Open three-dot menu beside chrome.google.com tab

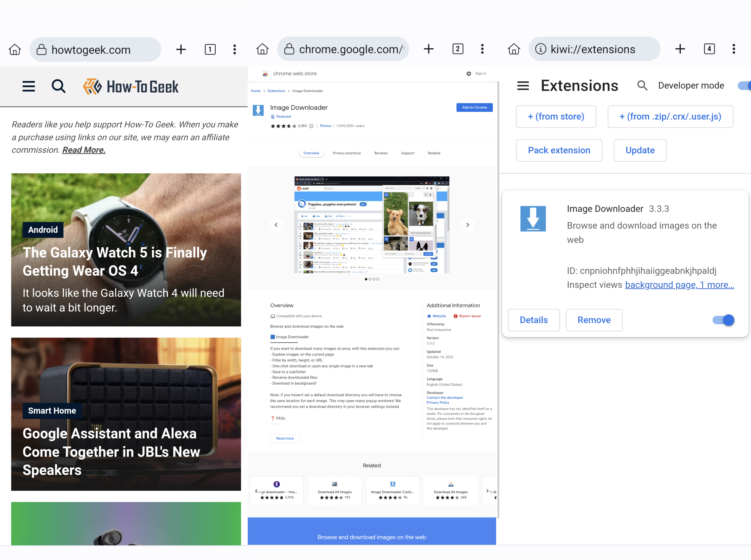click(482, 49)
